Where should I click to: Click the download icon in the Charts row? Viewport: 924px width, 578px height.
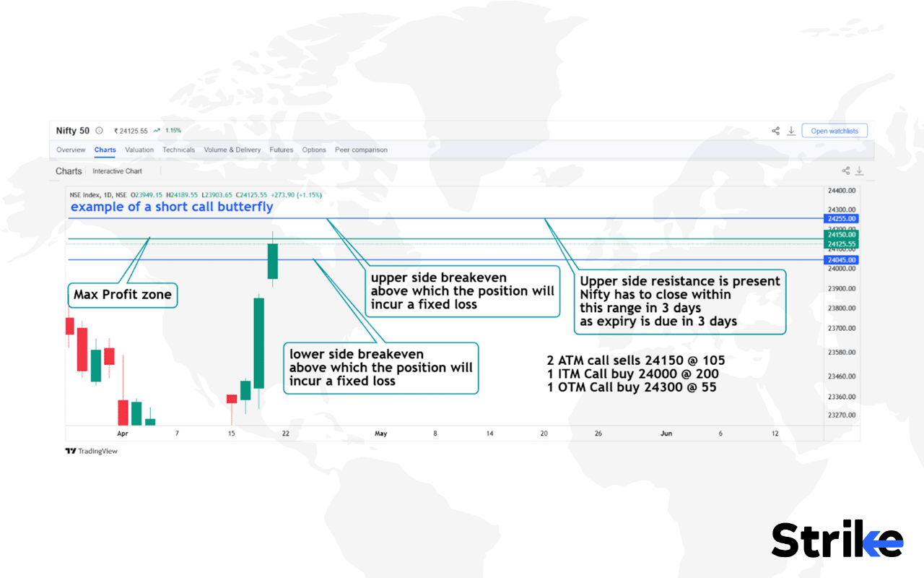[859, 171]
